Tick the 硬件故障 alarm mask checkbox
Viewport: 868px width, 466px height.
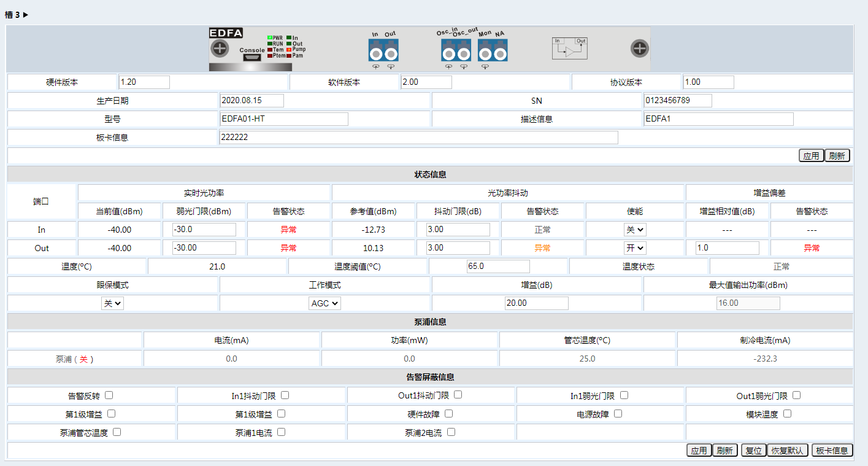[x=449, y=414]
